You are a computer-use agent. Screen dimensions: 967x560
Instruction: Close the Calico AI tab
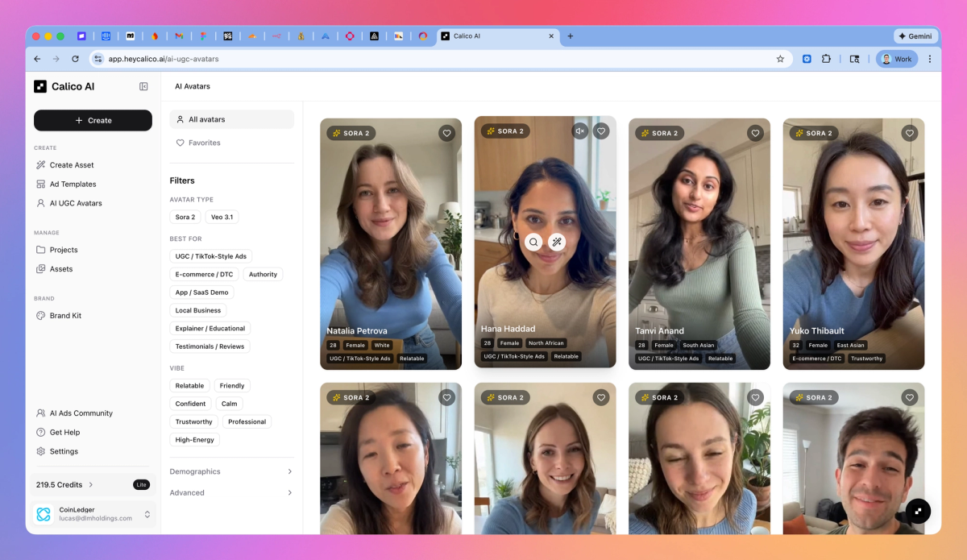[x=551, y=36]
